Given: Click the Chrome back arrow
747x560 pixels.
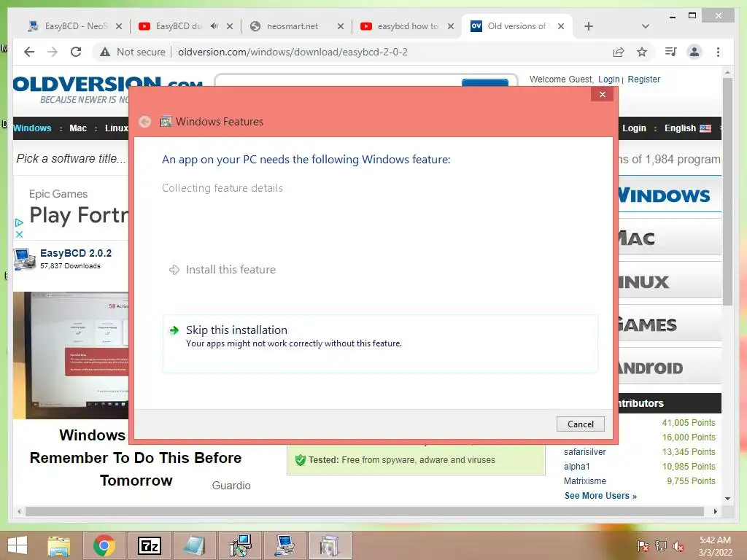Looking at the screenshot, I should pos(29,52).
